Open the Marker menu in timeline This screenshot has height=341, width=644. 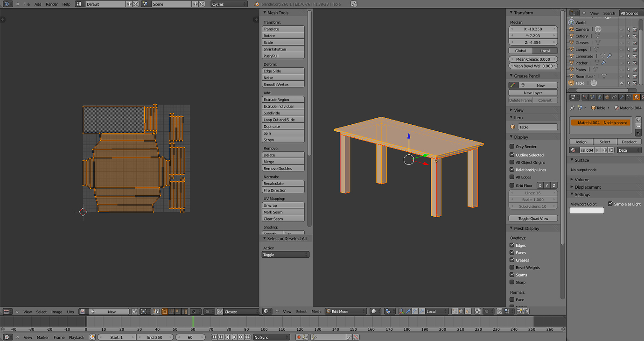point(42,337)
